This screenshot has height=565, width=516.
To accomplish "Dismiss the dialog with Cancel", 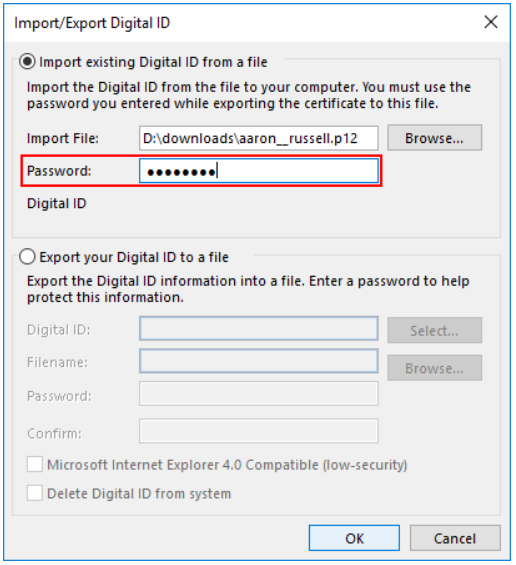I will (455, 538).
